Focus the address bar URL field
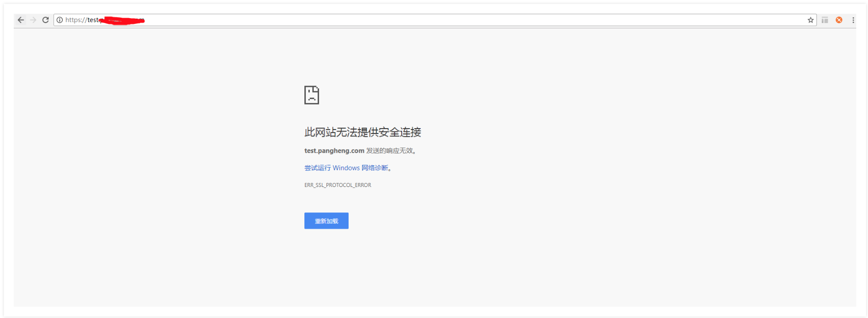Screen dimensions: 868x318 [x=435, y=20]
